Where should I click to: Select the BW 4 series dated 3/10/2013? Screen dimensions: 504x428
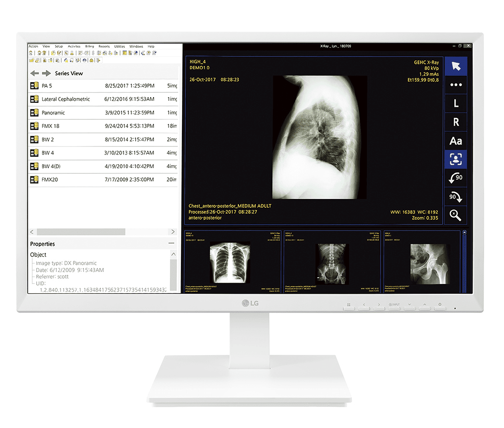point(103,153)
